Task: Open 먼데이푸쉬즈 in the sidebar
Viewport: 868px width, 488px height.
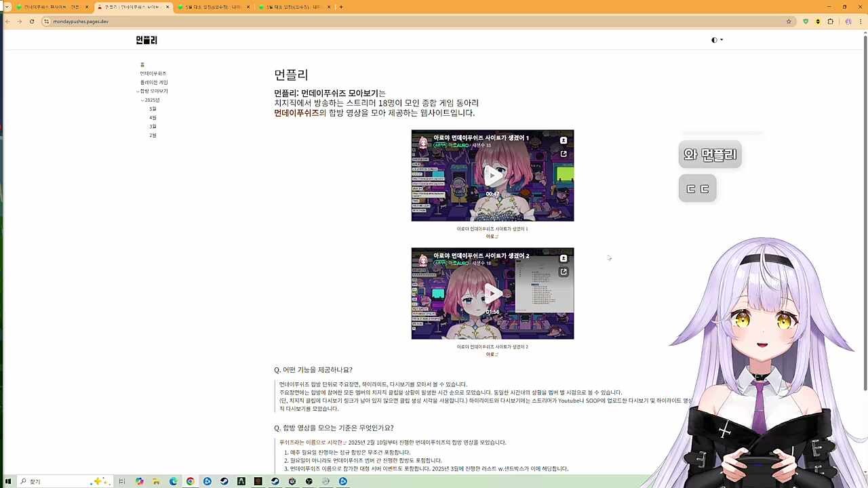Action: 153,73
